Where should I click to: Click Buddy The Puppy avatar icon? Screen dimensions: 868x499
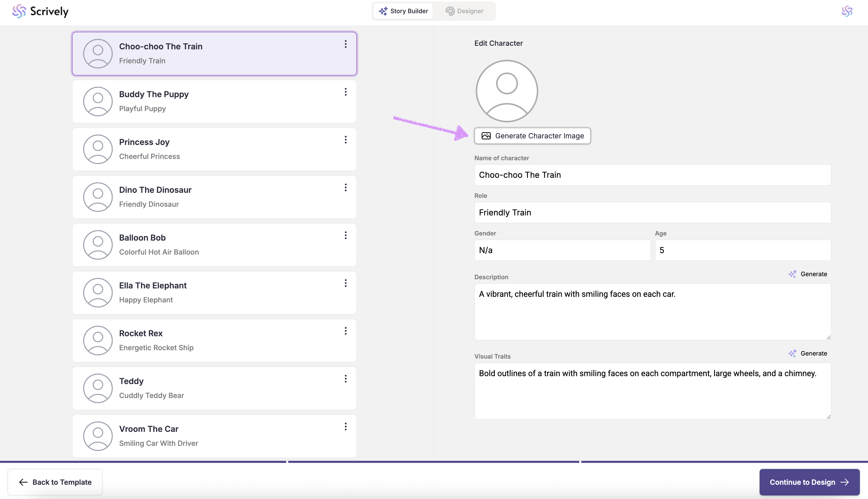(x=98, y=101)
